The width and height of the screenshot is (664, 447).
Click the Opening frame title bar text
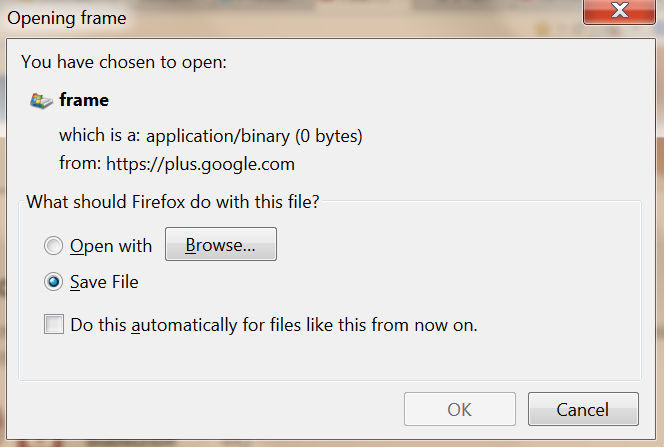(x=68, y=17)
